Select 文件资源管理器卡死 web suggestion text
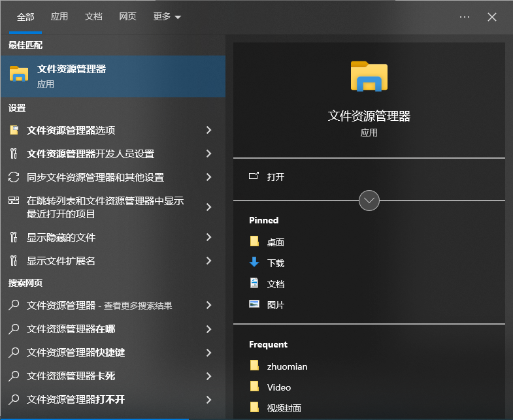Viewport: 513px width, 420px height. coord(71,376)
